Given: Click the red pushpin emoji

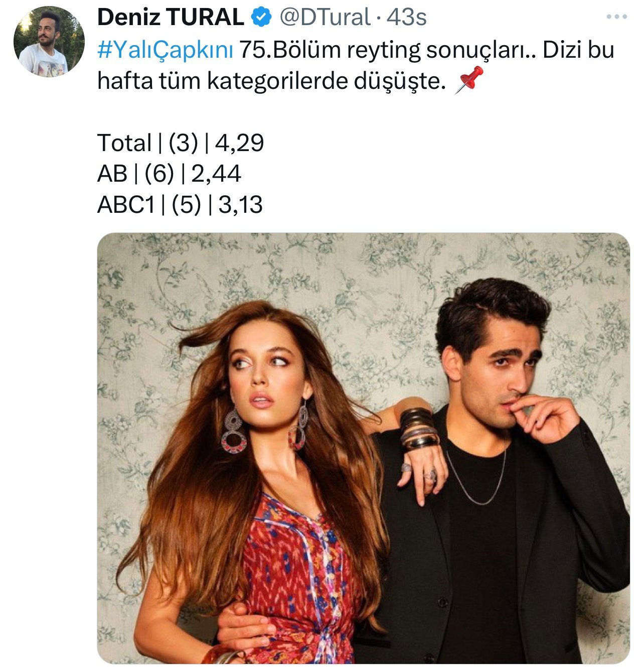Looking at the screenshot, I should [x=468, y=80].
